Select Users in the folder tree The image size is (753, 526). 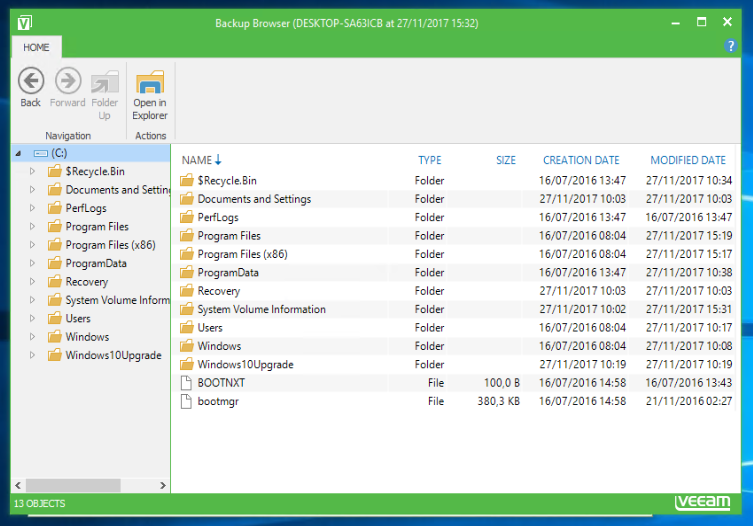click(x=78, y=318)
